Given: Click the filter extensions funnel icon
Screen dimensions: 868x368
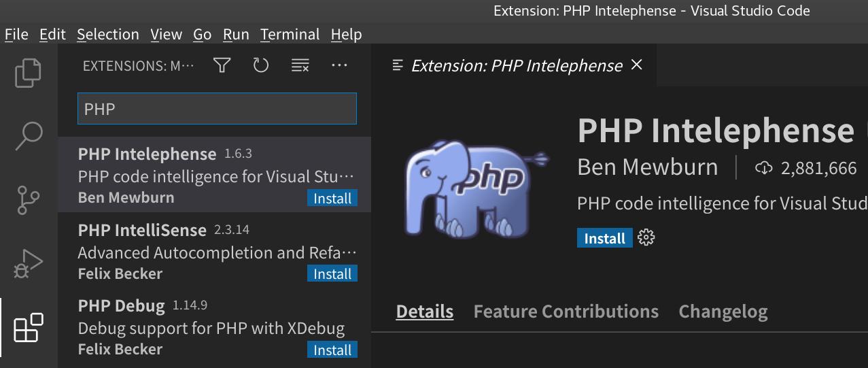Looking at the screenshot, I should pyautogui.click(x=222, y=65).
